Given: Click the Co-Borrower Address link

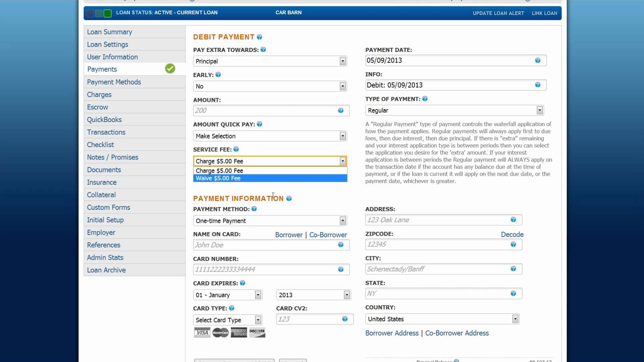Looking at the screenshot, I should (457, 333).
